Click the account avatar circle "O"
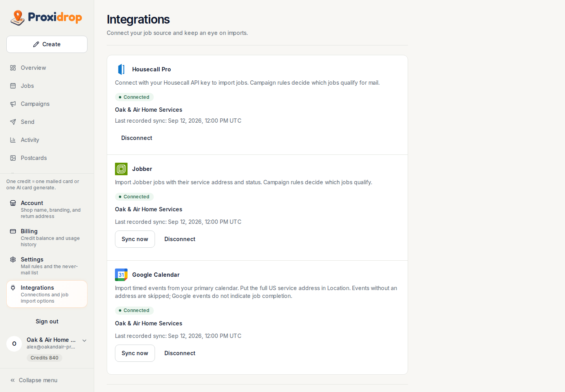The height and width of the screenshot is (392, 565). (14, 344)
